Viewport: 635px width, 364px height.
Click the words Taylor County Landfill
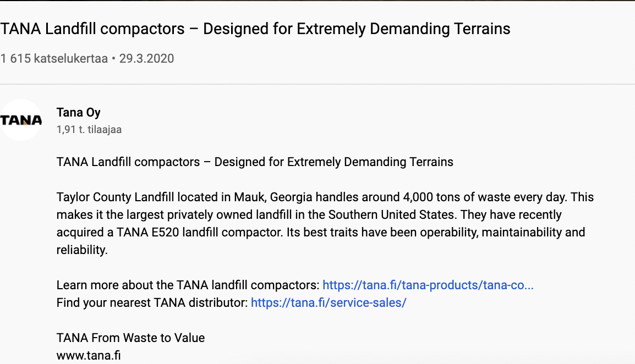click(115, 197)
